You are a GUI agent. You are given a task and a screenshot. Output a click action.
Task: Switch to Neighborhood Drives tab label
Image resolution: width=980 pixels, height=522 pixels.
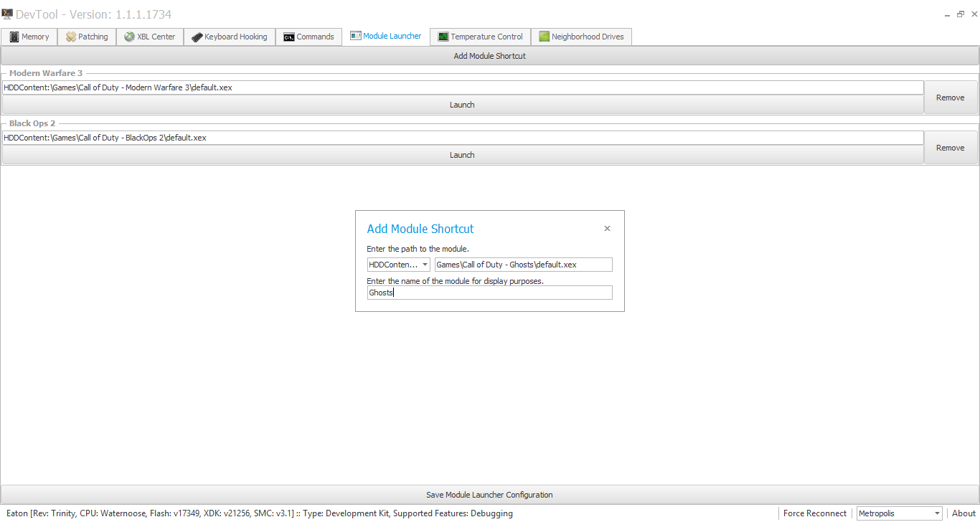click(x=588, y=37)
